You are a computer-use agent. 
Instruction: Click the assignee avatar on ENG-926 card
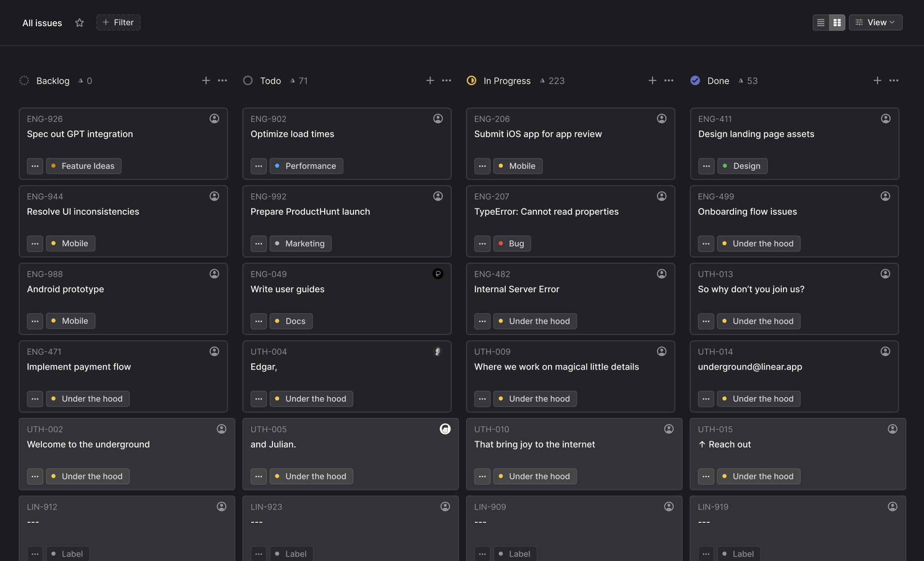point(214,118)
